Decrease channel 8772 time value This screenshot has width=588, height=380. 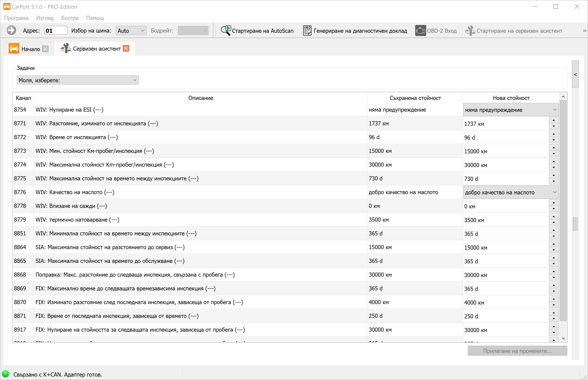[554, 140]
